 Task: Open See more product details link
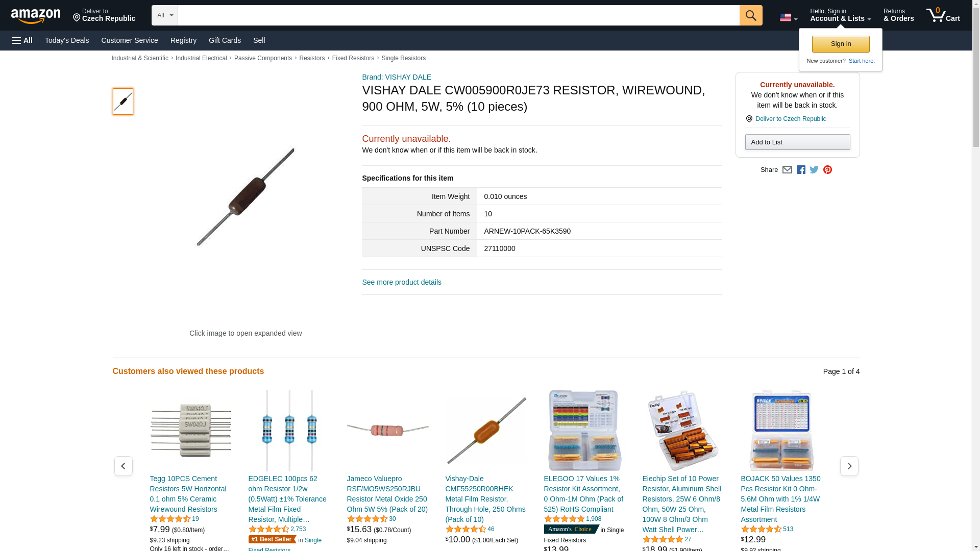point(401,282)
